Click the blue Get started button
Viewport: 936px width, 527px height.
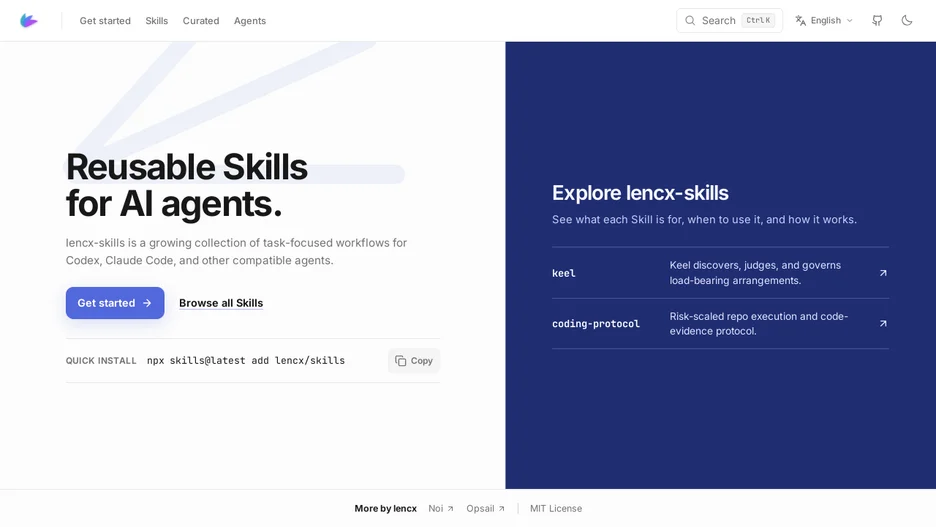click(x=115, y=303)
